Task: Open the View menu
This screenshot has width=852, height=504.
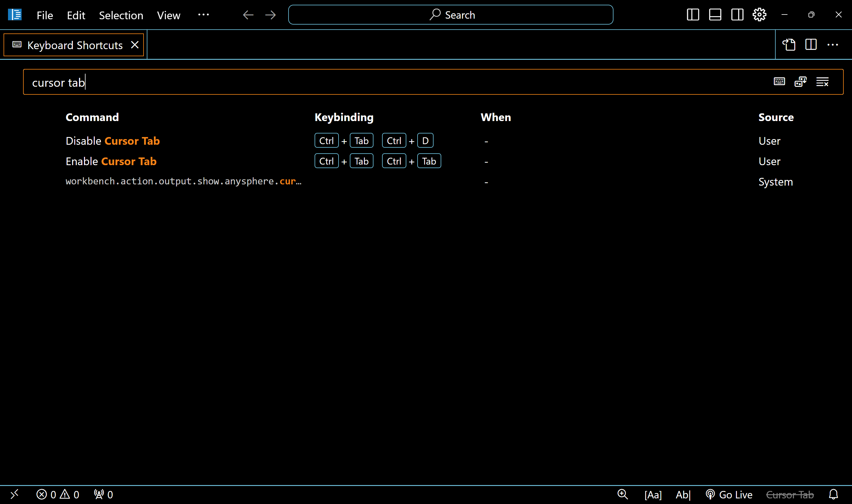Action: tap(168, 15)
